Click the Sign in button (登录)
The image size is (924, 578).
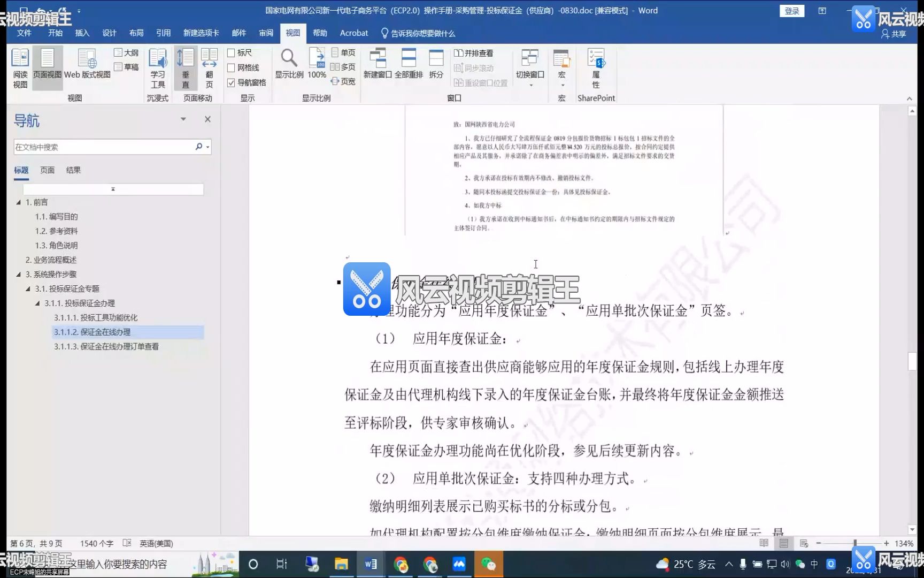tap(792, 11)
